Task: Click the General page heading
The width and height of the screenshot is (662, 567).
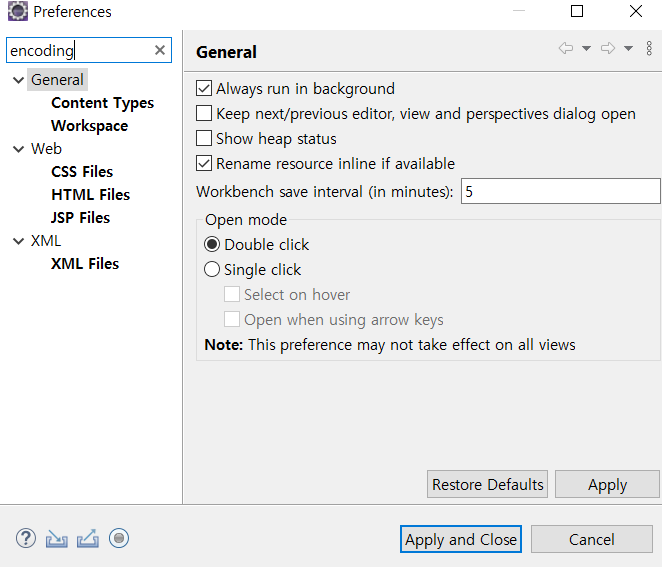Action: click(226, 52)
